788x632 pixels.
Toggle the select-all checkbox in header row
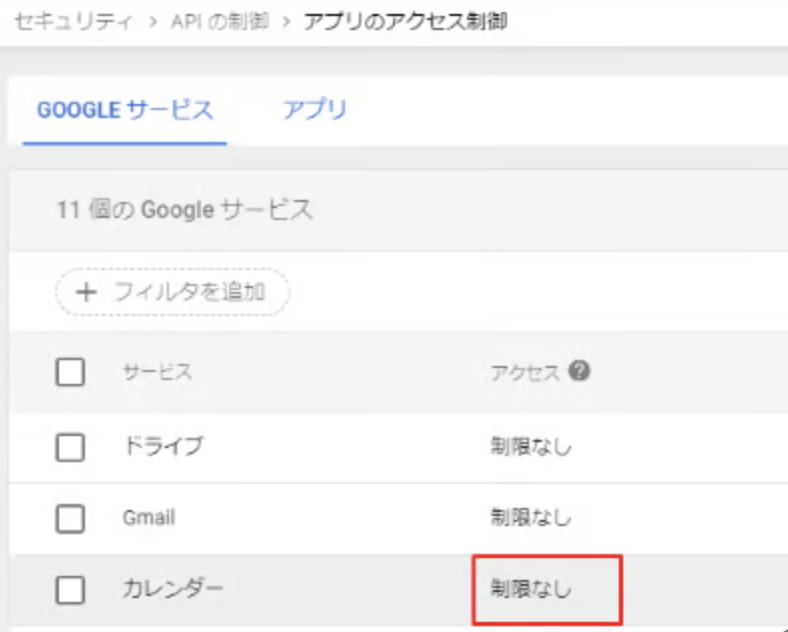(x=70, y=373)
